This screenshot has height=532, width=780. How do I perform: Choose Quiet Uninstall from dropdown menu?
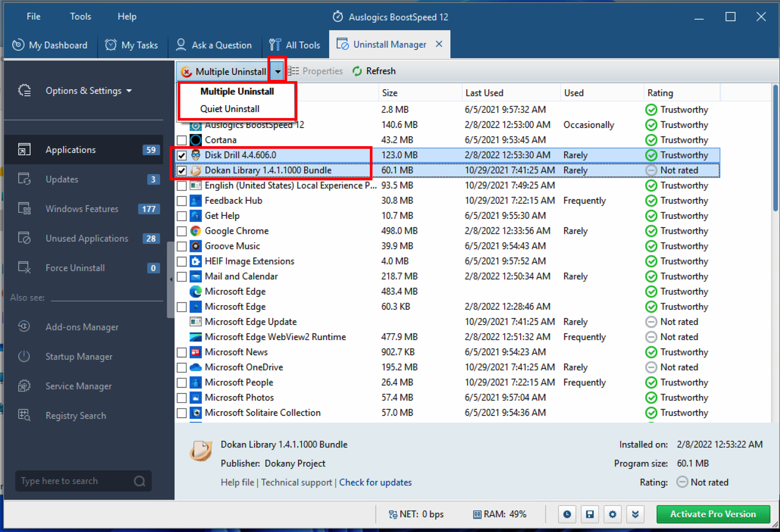[x=230, y=109]
